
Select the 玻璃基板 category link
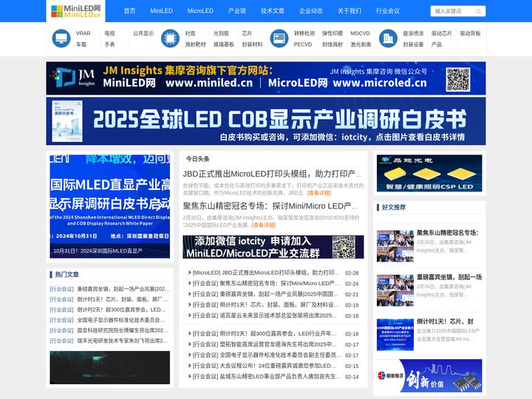[224, 44]
